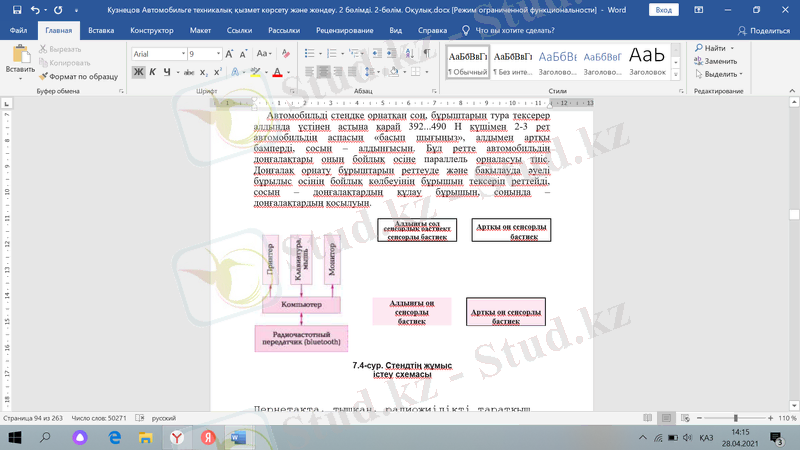The width and height of the screenshot is (800, 450).
Task: Click the zoom slider in status bar
Action: [735, 418]
